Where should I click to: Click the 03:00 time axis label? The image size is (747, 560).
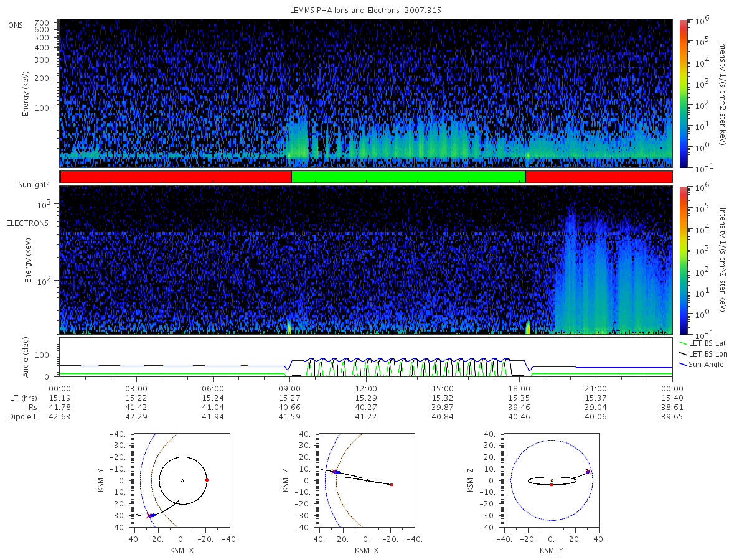pyautogui.click(x=136, y=388)
